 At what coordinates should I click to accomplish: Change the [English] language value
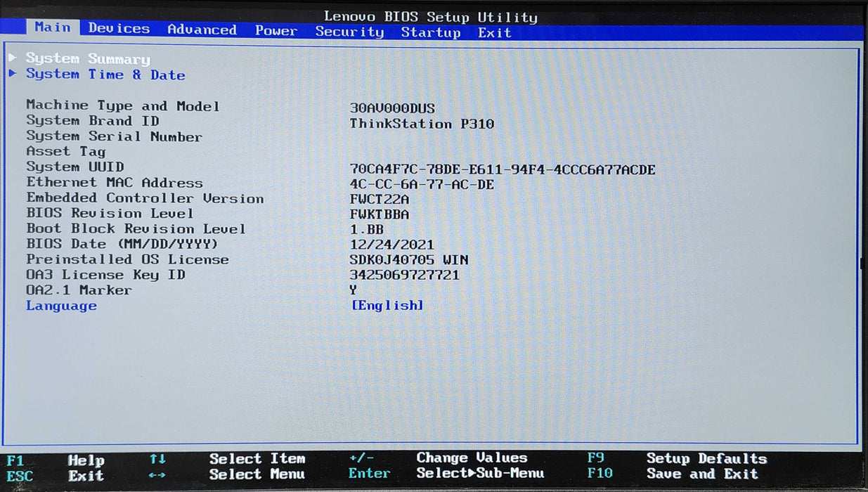click(387, 305)
